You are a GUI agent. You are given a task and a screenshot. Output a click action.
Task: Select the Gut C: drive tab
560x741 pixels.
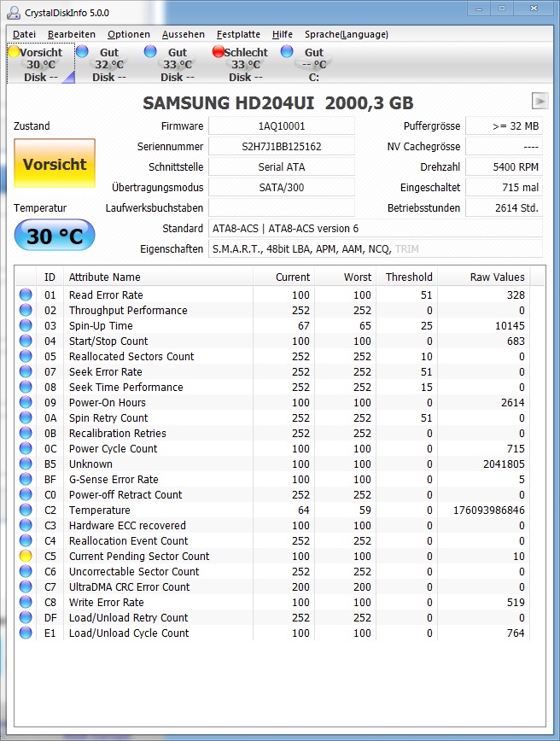tap(314, 64)
